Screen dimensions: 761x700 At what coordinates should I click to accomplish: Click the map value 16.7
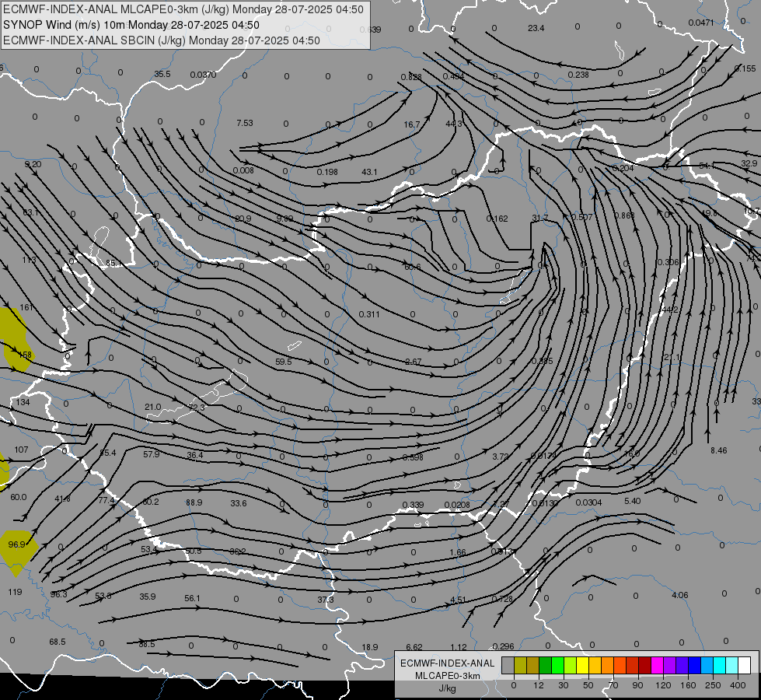pos(411,125)
